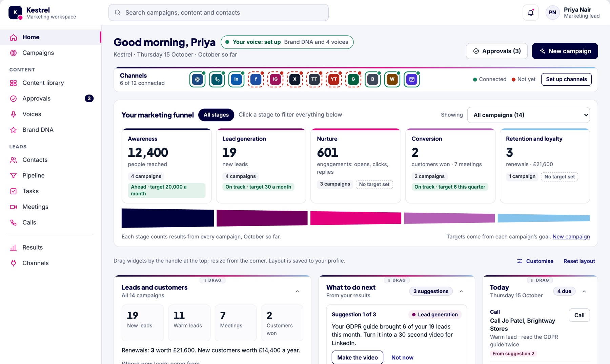Filter by the Lead generation stage card
Screen dimensions: 610x364
coord(261,166)
